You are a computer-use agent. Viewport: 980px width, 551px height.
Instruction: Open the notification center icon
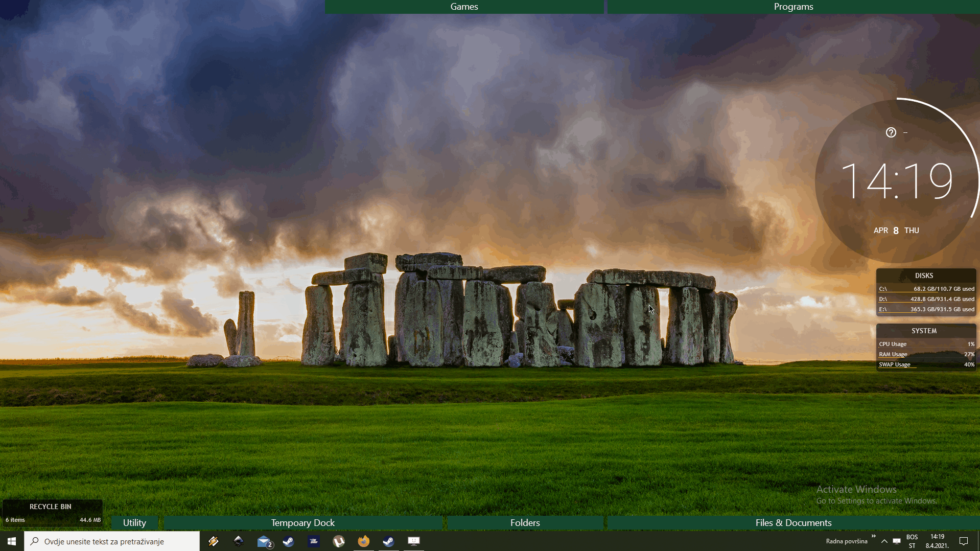pyautogui.click(x=964, y=541)
